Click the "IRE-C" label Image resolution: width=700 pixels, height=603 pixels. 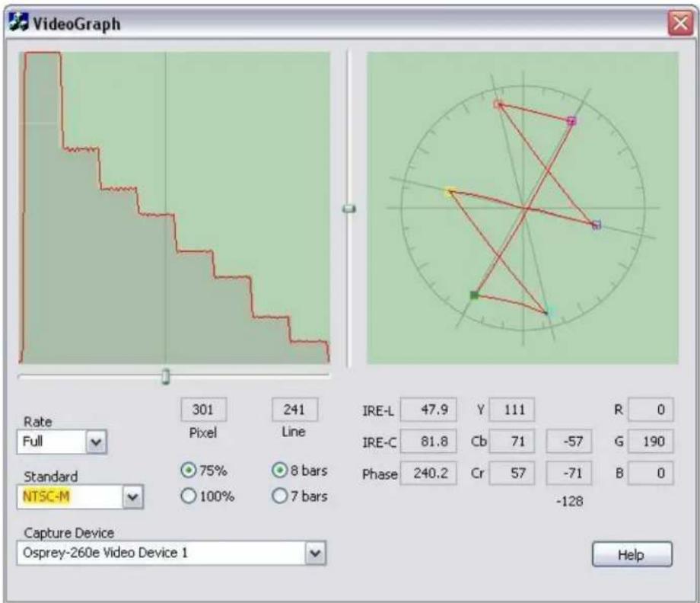[379, 442]
